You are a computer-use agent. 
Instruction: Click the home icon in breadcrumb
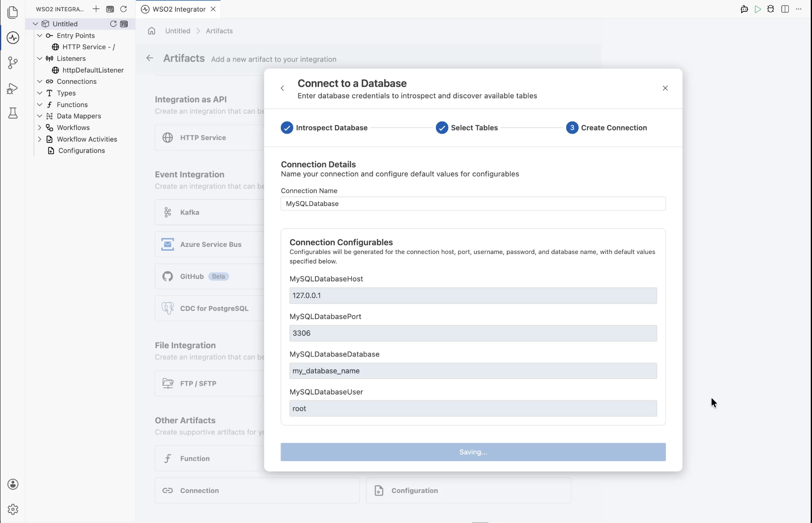tap(152, 31)
